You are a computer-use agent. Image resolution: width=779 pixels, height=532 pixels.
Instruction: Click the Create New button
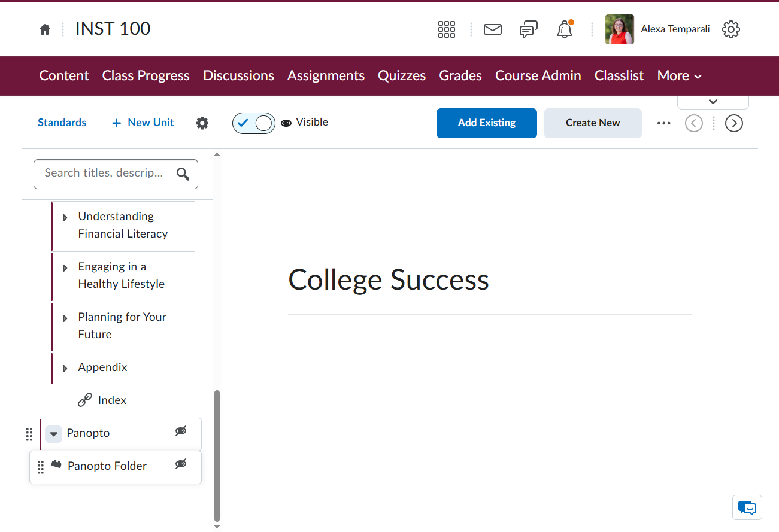point(593,123)
